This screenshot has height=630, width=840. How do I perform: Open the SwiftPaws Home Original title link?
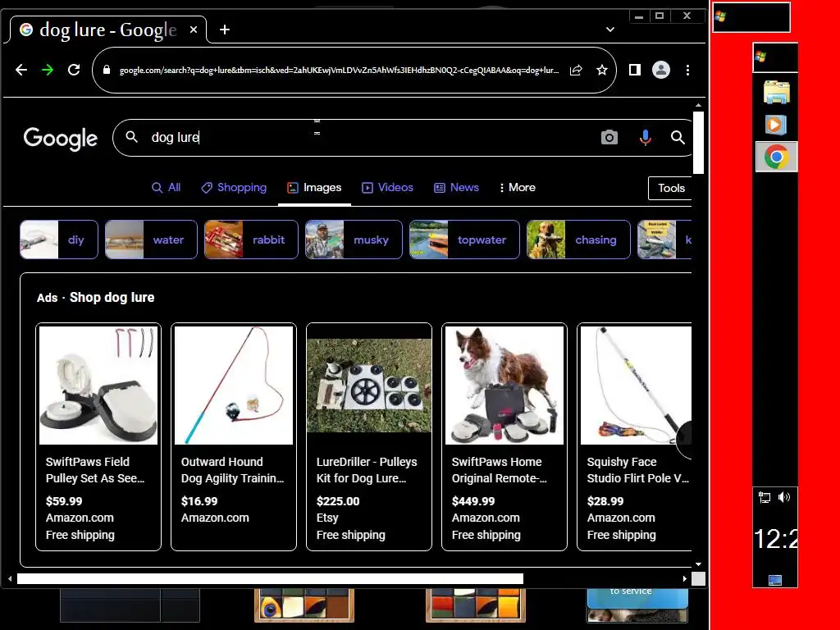point(500,470)
